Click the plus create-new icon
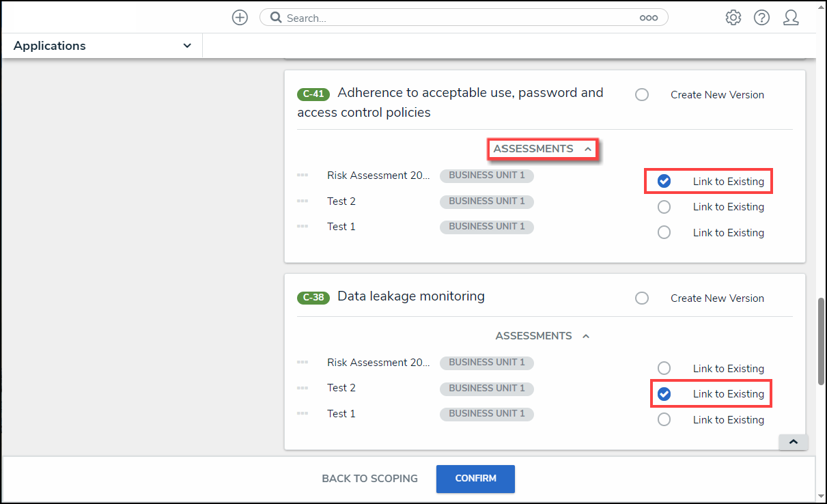This screenshot has height=504, width=827. (240, 18)
